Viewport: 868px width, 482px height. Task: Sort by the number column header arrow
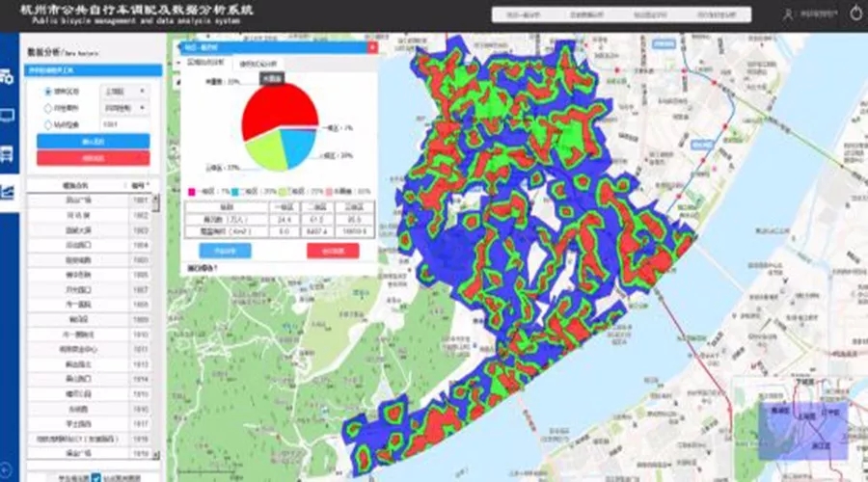tap(148, 185)
